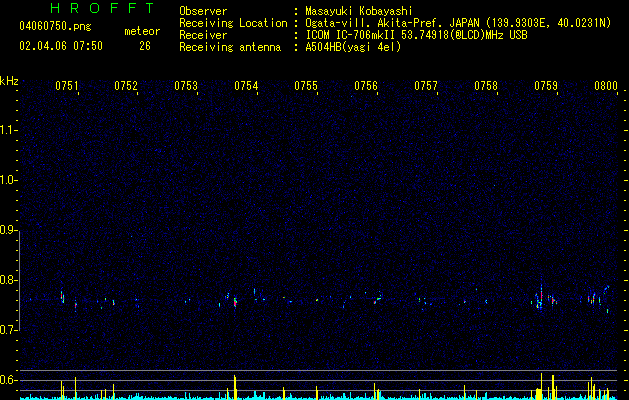Select the ICOM IC-706mkII receiver text
629x400 pixels.
coord(416,35)
